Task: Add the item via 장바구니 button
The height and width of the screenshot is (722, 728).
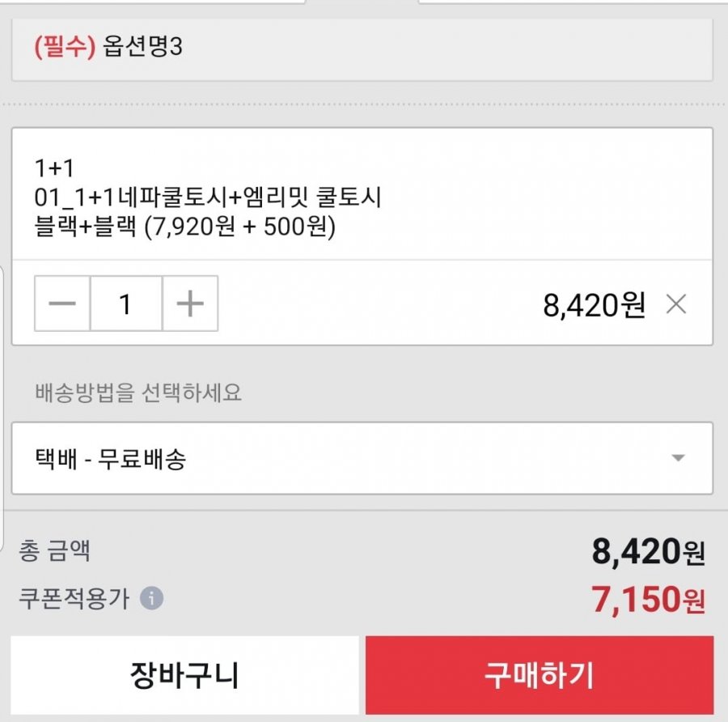Action: (184, 675)
